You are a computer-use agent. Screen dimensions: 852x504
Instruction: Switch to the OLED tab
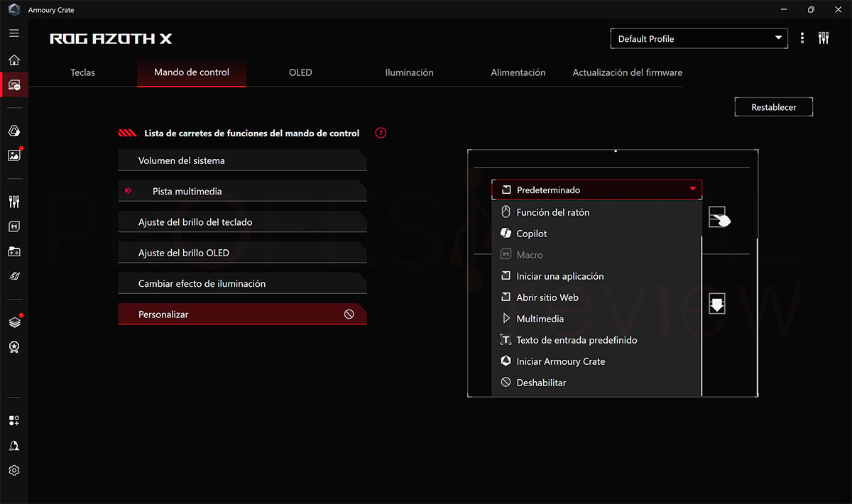coord(300,72)
